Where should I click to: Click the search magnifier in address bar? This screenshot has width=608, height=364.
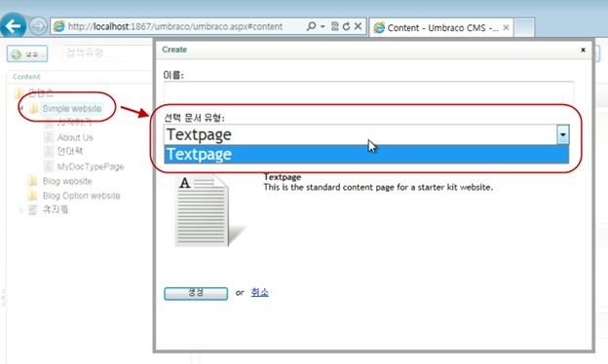pos(311,26)
